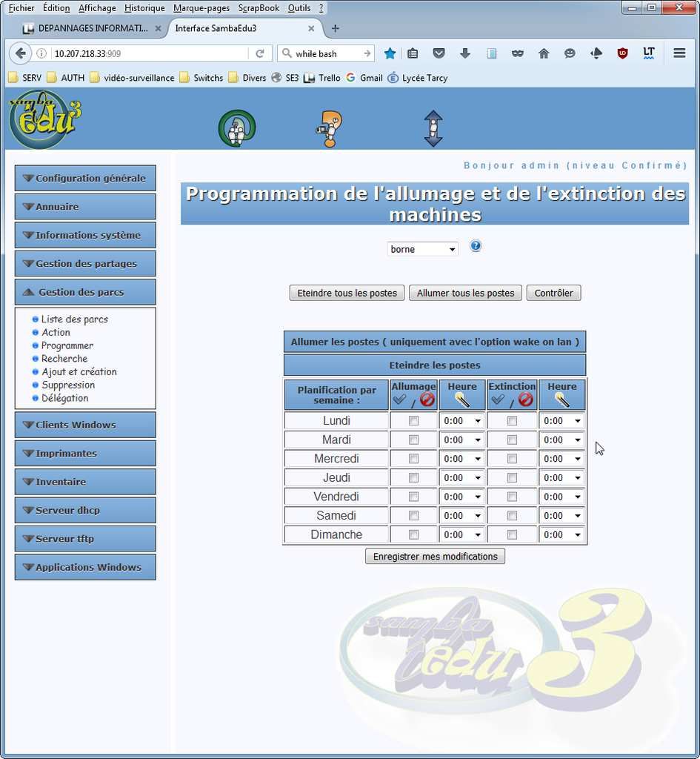Reload the page with the refresh icon
700x759 pixels.
(x=260, y=53)
